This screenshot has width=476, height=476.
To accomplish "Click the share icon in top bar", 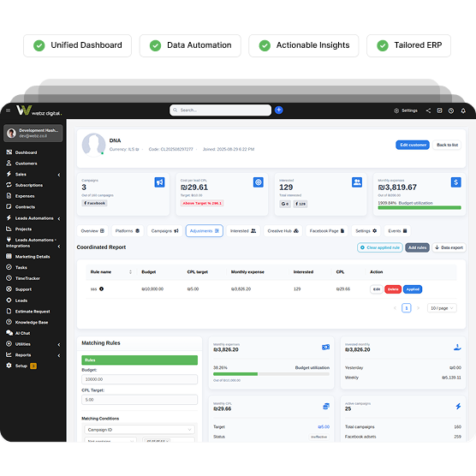I will 428,110.
